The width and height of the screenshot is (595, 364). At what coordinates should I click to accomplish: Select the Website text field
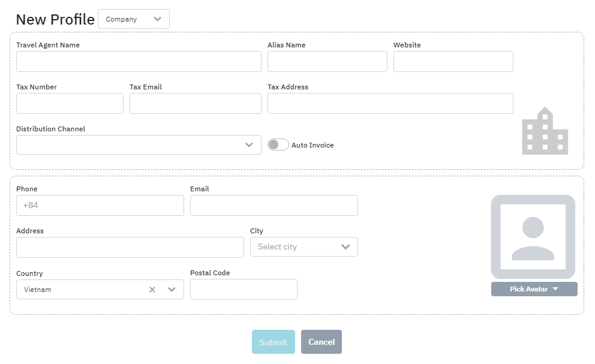click(x=453, y=62)
